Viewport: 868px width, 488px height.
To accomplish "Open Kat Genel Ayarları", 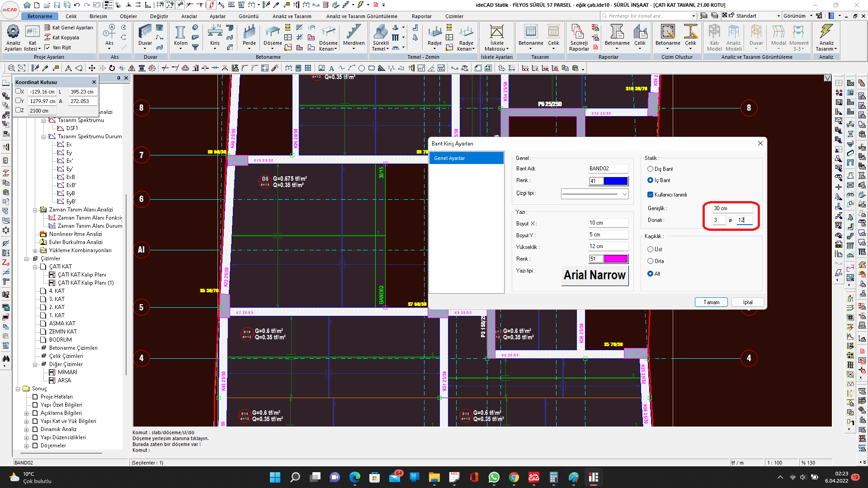I will [69, 28].
